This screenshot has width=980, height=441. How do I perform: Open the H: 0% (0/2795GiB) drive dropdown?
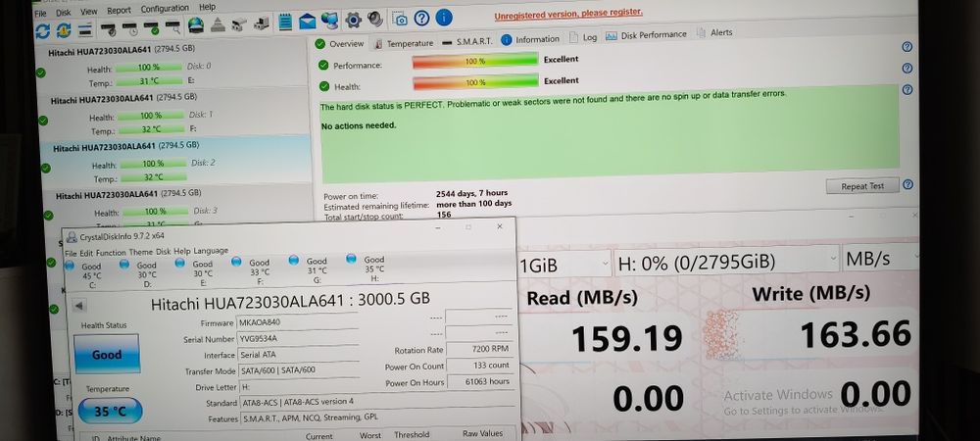pos(727,261)
